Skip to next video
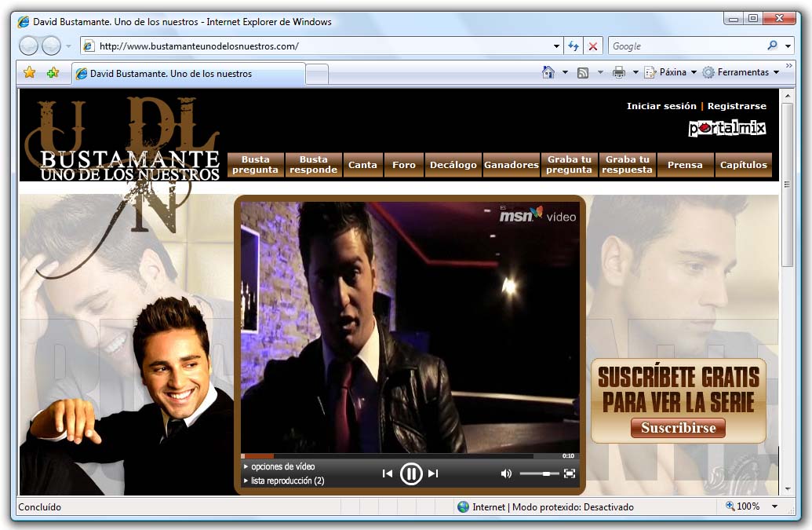The height and width of the screenshot is (530, 812). [433, 473]
